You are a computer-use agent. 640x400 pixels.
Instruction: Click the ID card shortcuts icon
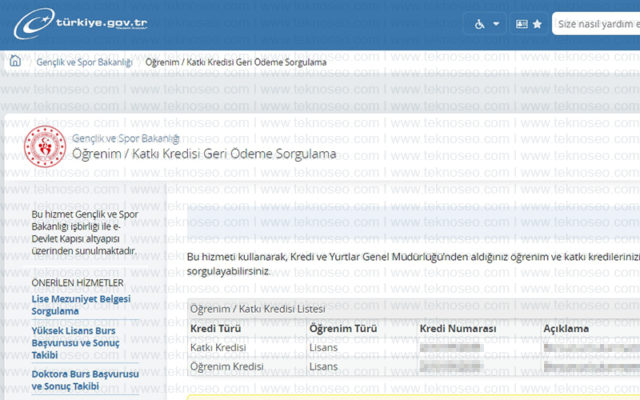click(522, 24)
